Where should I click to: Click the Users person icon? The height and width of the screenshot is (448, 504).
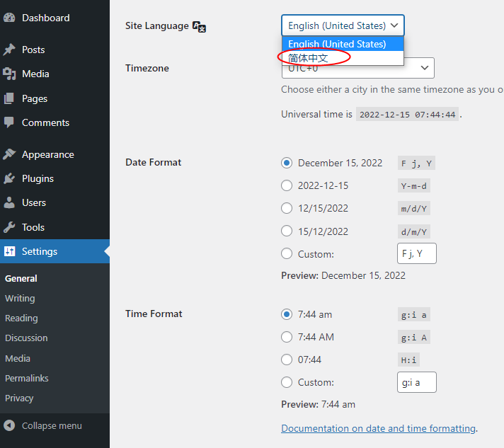tap(9, 202)
